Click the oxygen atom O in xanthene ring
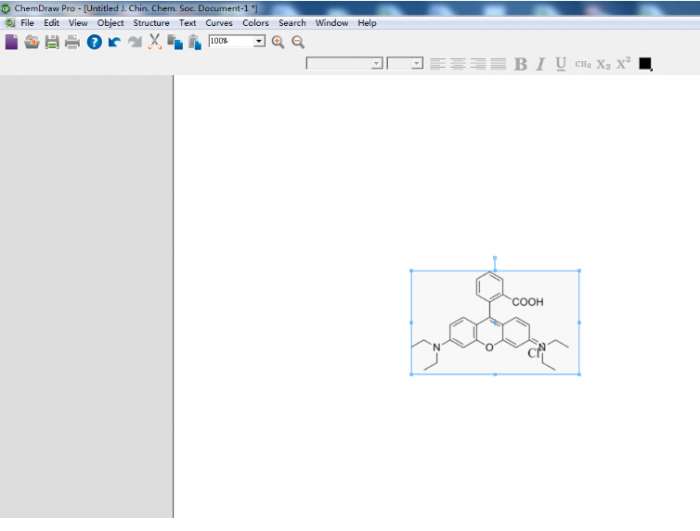 coord(489,347)
